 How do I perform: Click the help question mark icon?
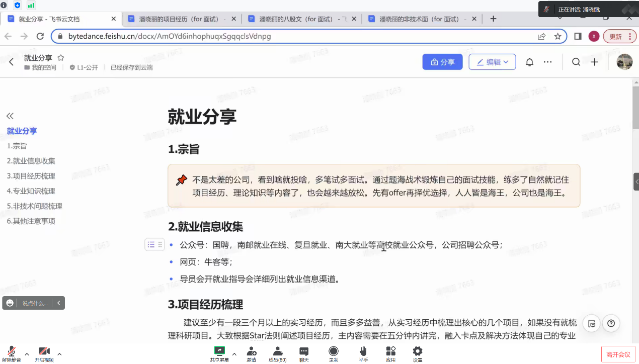[611, 323]
